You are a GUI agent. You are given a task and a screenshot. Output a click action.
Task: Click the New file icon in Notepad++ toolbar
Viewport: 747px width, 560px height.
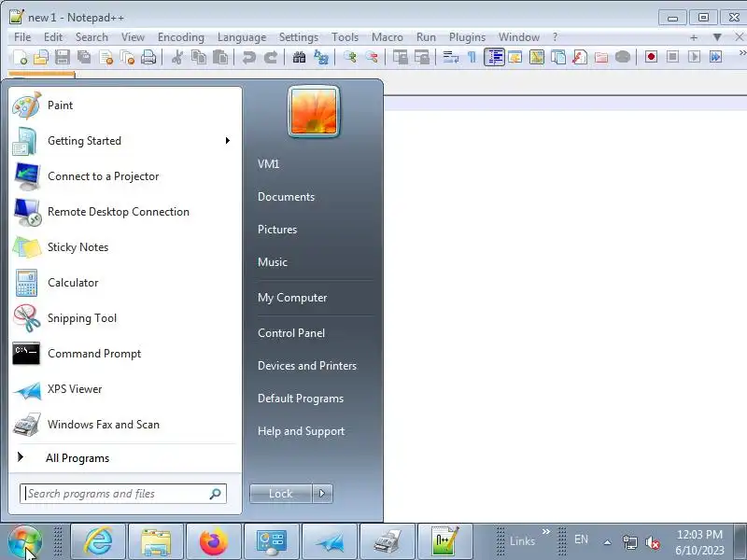coord(20,57)
